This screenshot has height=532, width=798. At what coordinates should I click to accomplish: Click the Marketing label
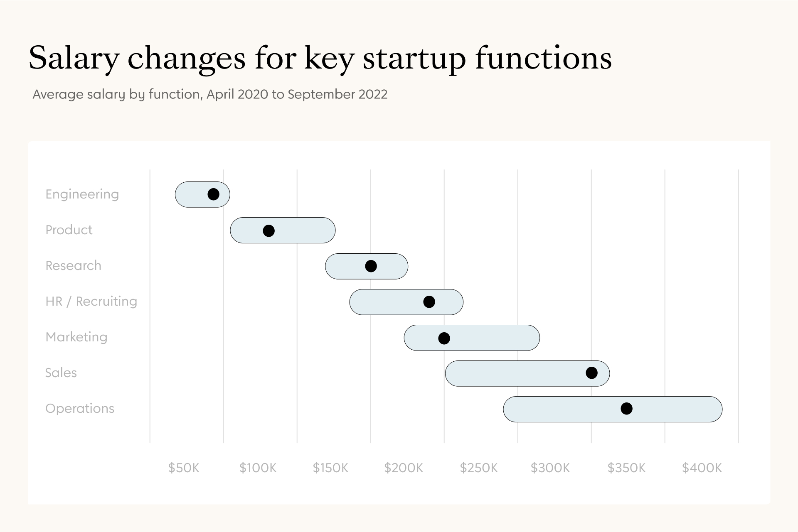coord(76,337)
